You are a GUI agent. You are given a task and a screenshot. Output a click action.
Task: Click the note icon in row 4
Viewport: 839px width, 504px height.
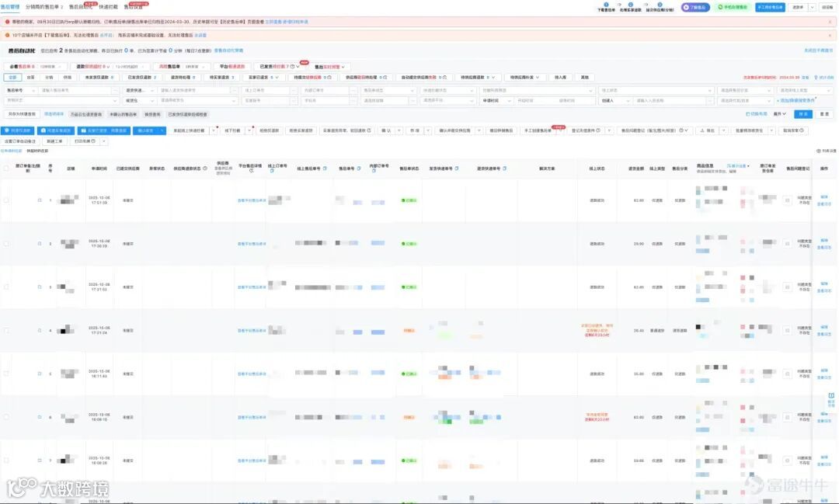pos(40,331)
